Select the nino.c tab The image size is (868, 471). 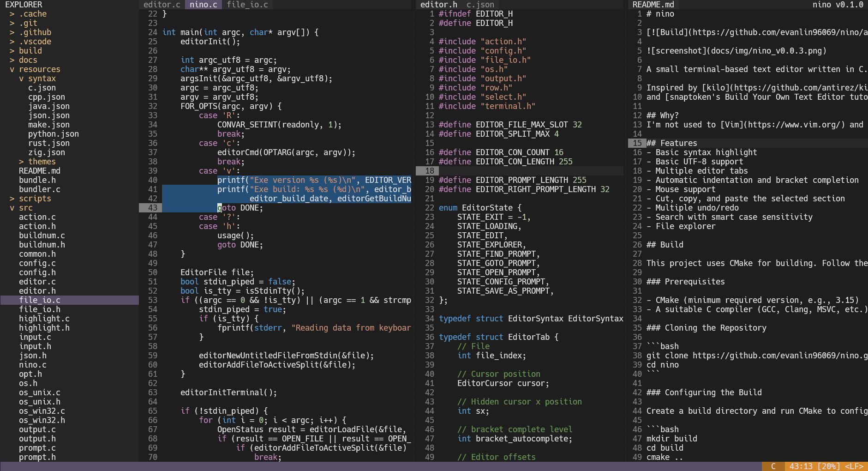tap(204, 5)
